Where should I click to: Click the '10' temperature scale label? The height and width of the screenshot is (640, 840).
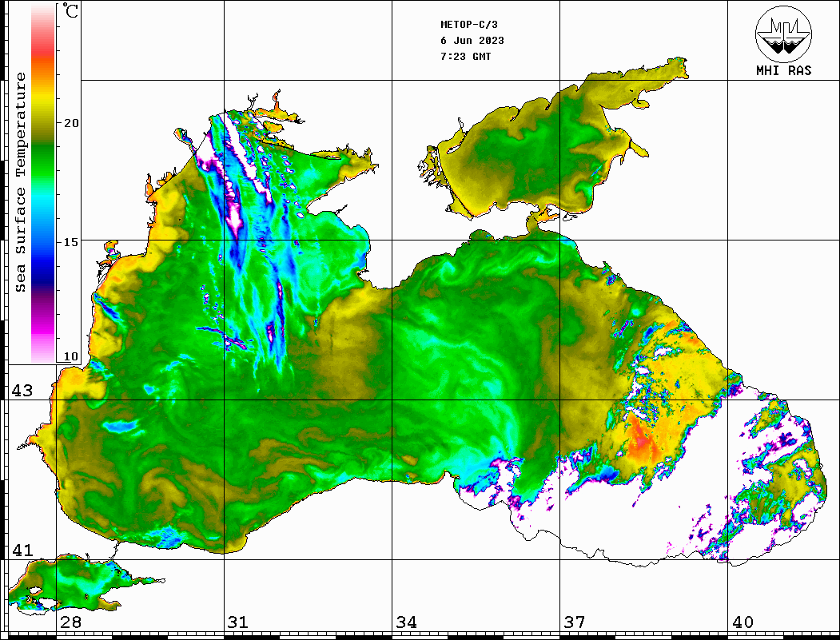71,356
